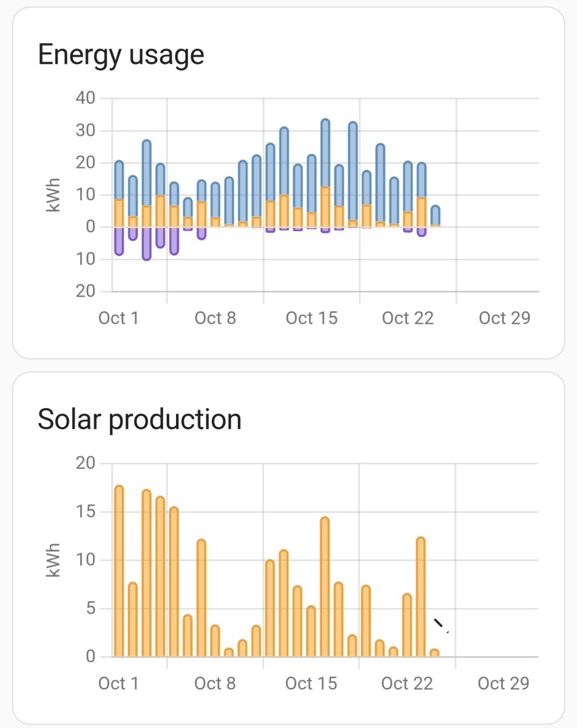Select the Oct 1 solar production bar

119,571
